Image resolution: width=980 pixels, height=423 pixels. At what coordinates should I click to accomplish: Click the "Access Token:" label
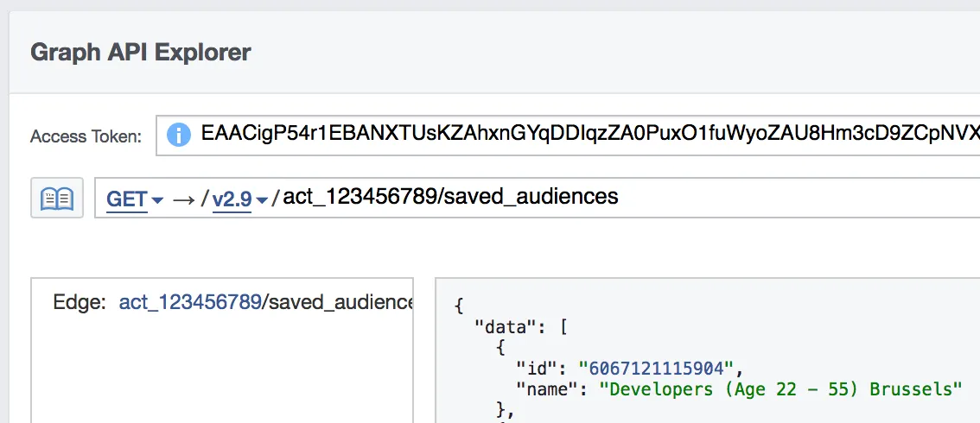(x=86, y=136)
